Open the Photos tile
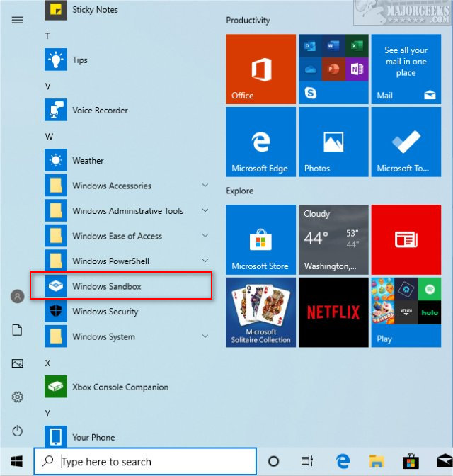This screenshot has height=476, width=453. pos(333,142)
